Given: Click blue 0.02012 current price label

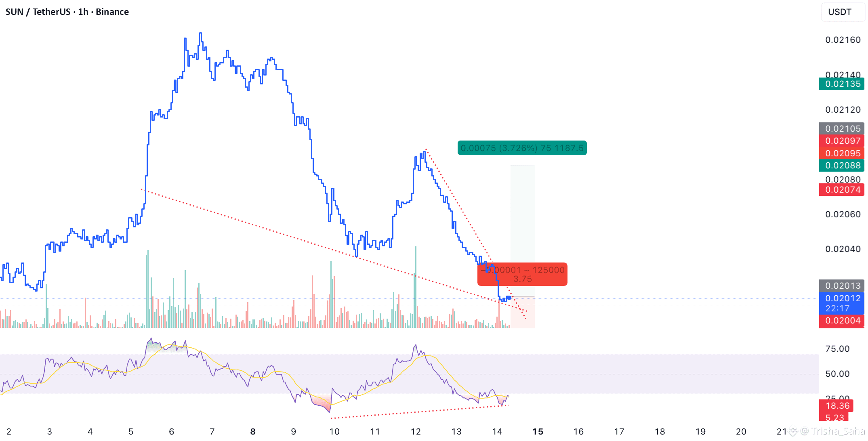Looking at the screenshot, I should point(842,298).
